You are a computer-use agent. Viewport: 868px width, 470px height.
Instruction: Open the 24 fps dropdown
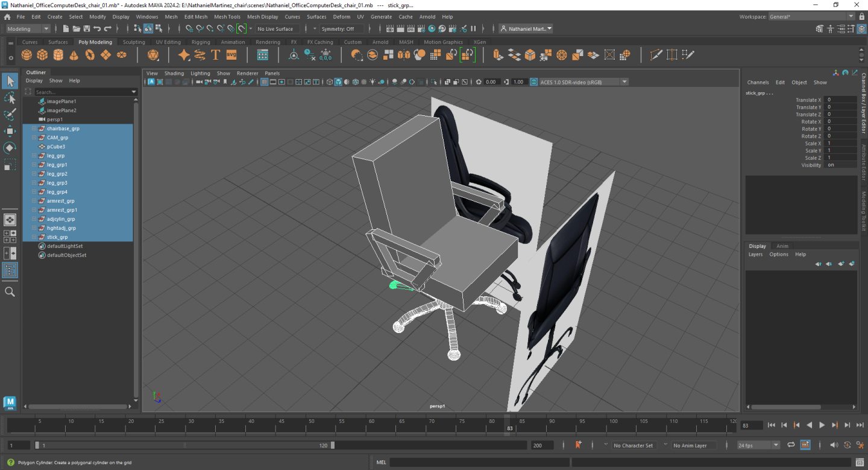pos(758,445)
